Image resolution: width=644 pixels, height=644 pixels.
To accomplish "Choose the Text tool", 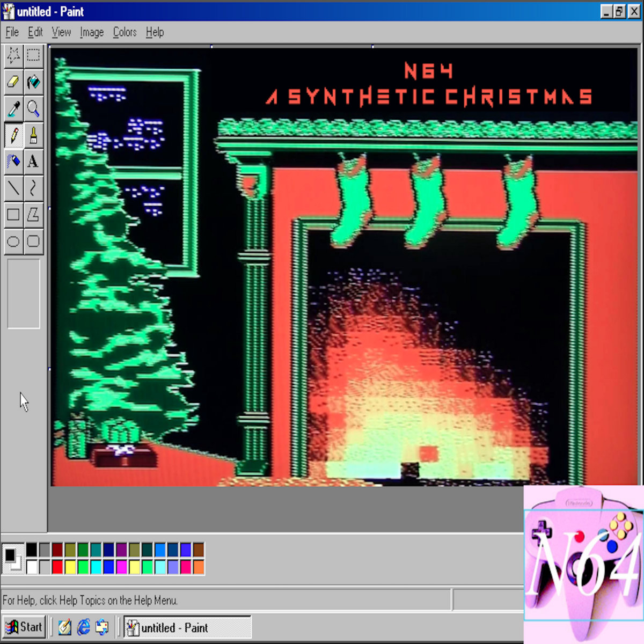I will tap(33, 162).
